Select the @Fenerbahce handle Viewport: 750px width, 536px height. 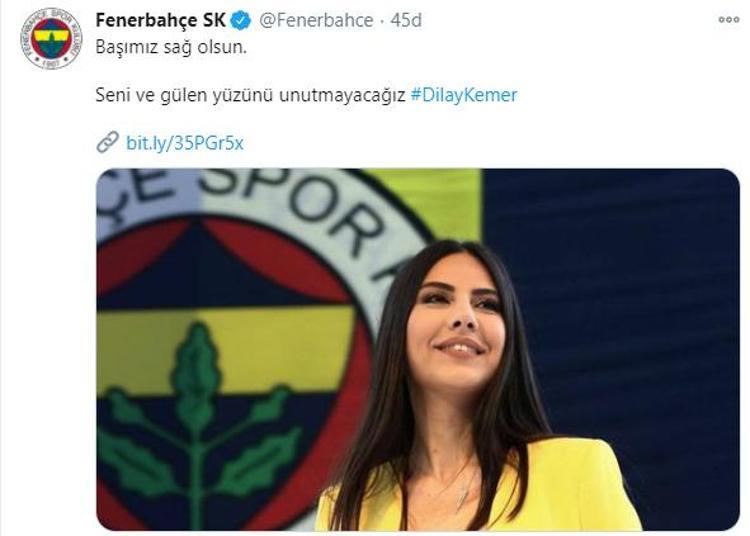tap(316, 20)
